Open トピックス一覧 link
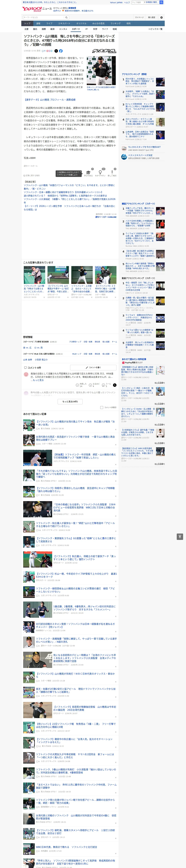Viewport: 186px width, 868px height. click(155, 29)
